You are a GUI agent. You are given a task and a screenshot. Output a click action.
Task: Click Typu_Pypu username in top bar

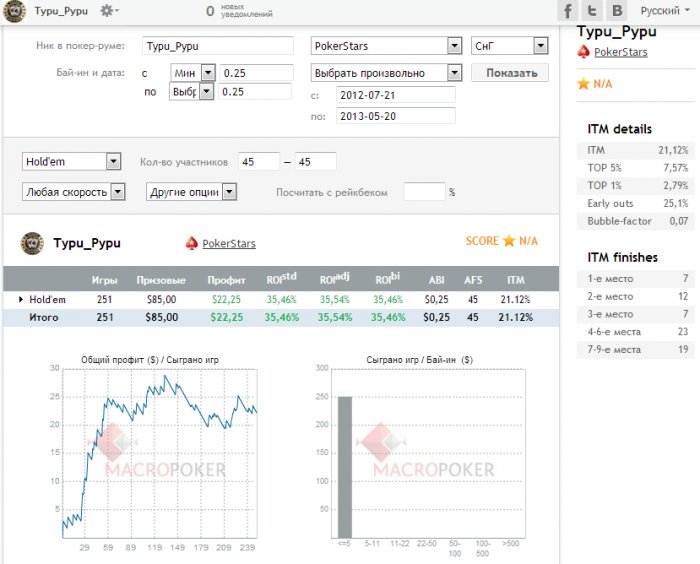[61, 11]
